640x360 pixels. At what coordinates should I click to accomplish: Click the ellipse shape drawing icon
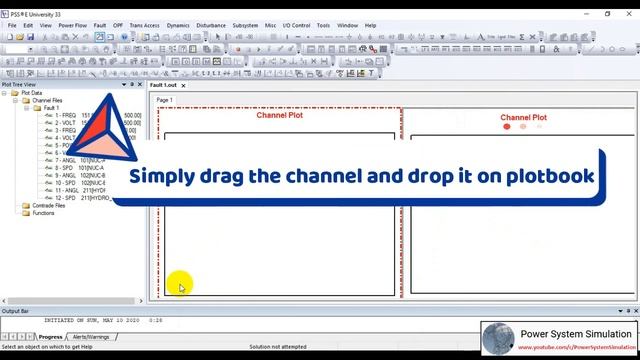pyautogui.click(x=622, y=49)
